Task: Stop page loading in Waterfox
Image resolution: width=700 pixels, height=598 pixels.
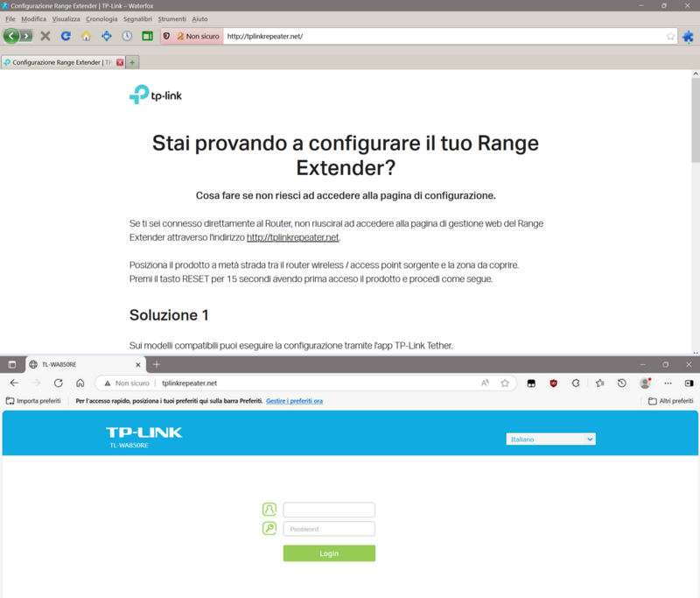Action: click(45, 36)
